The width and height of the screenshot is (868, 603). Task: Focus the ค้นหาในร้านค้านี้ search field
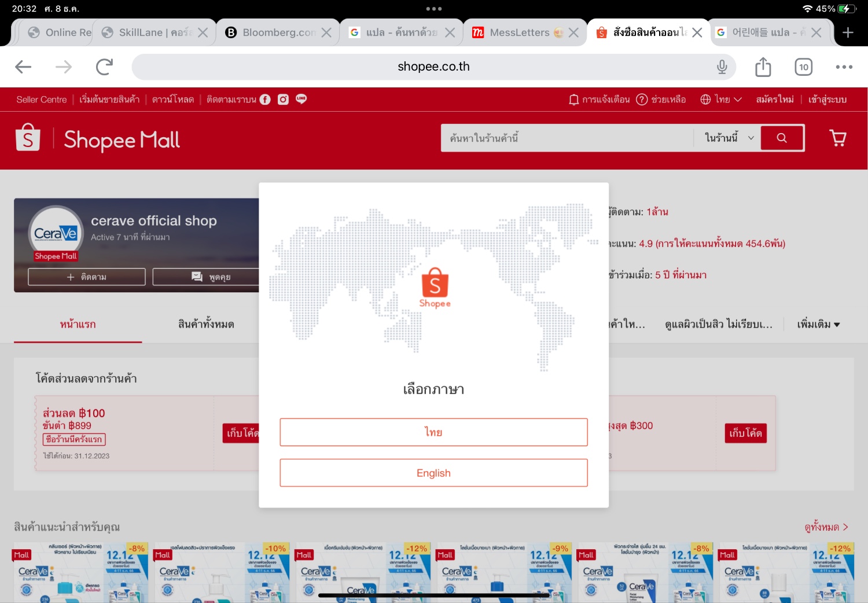click(x=567, y=138)
